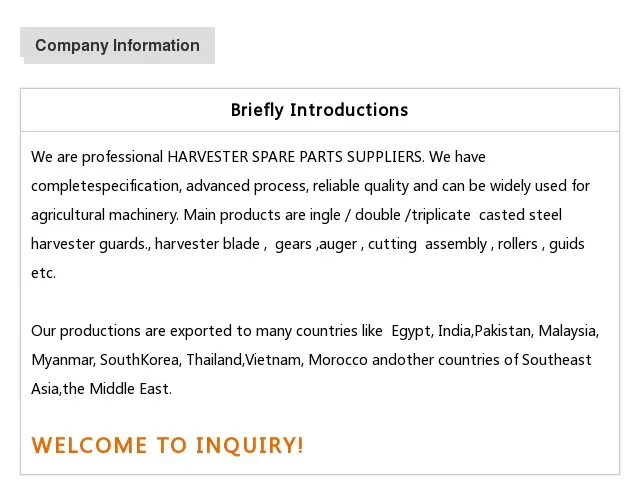Click the country name Morocco
The width and height of the screenshot is (634, 487).
337,360
